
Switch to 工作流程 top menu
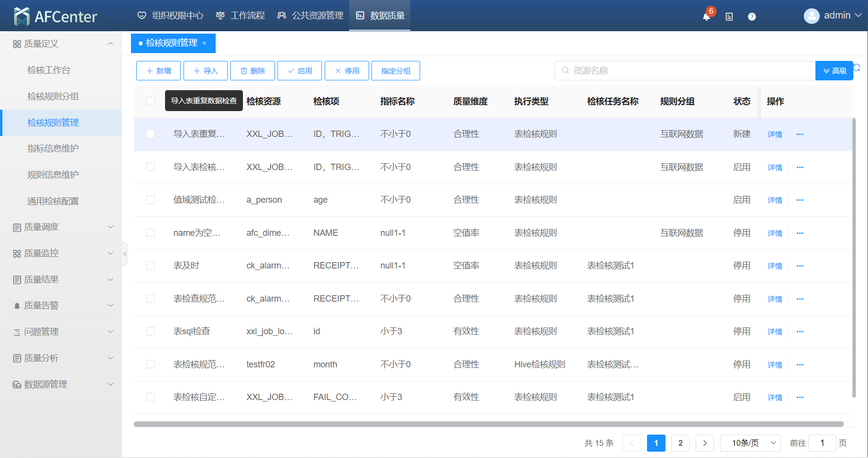240,16
